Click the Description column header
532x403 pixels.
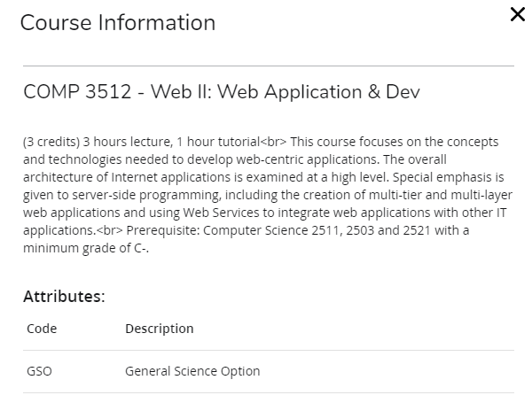(160, 329)
